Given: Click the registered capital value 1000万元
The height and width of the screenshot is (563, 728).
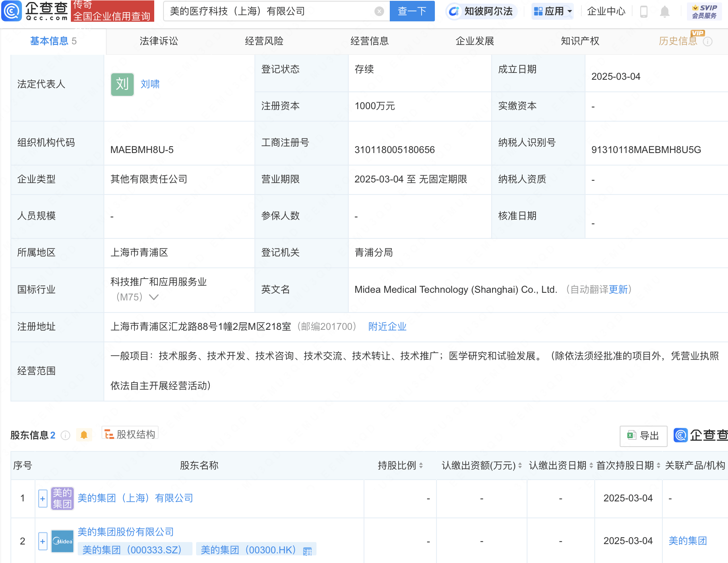Looking at the screenshot, I should coord(374,106).
